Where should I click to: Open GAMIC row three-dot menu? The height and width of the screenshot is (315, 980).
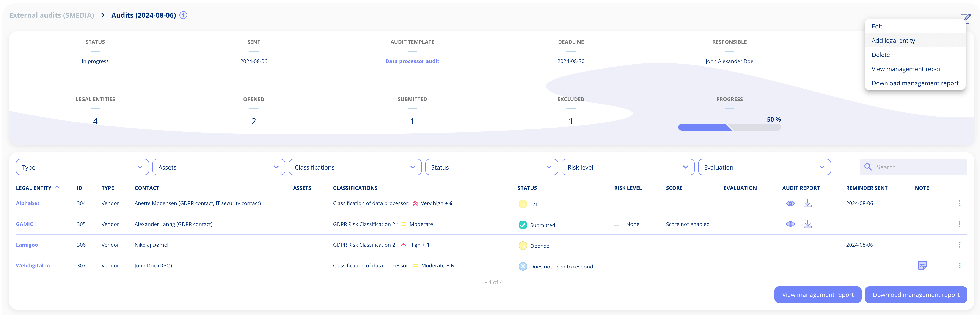click(959, 224)
